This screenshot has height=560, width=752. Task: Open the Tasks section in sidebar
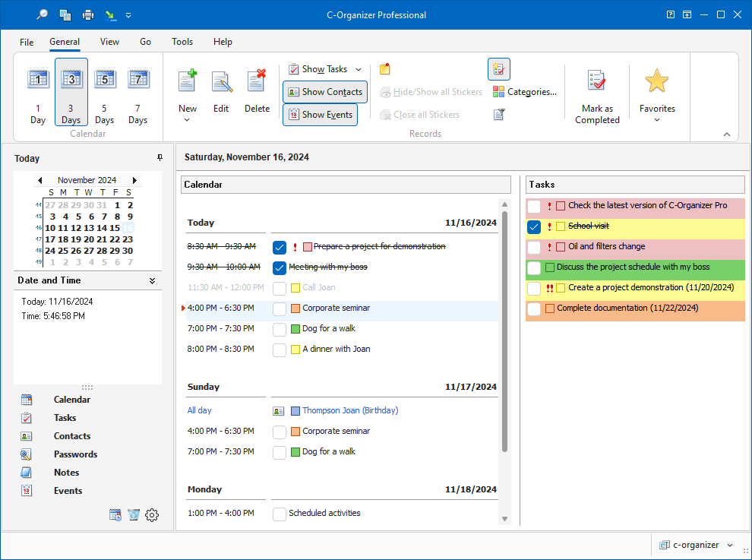[x=65, y=417]
